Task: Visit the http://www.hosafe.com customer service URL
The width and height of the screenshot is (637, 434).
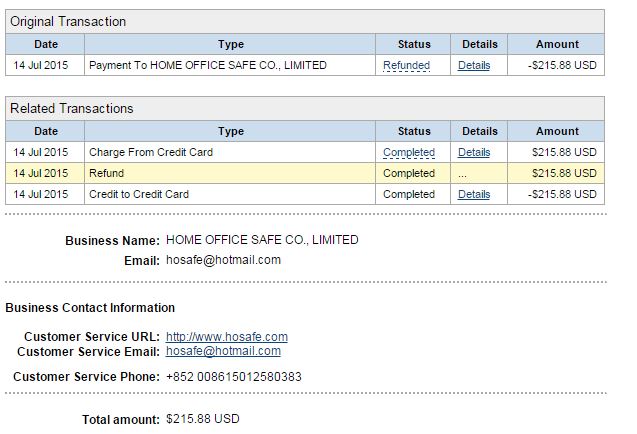Action: tap(227, 337)
